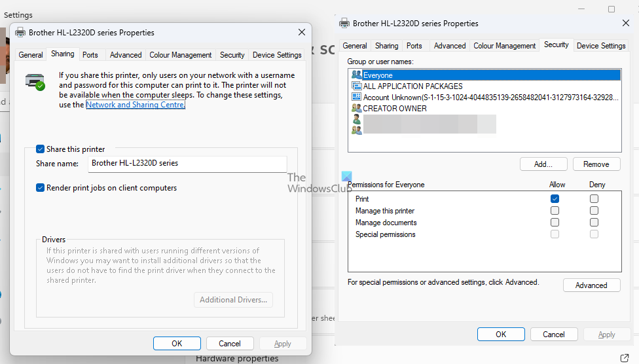Click the open-in-new-window icon at bottom right
Screen dimensions: 639x364
coord(625,358)
